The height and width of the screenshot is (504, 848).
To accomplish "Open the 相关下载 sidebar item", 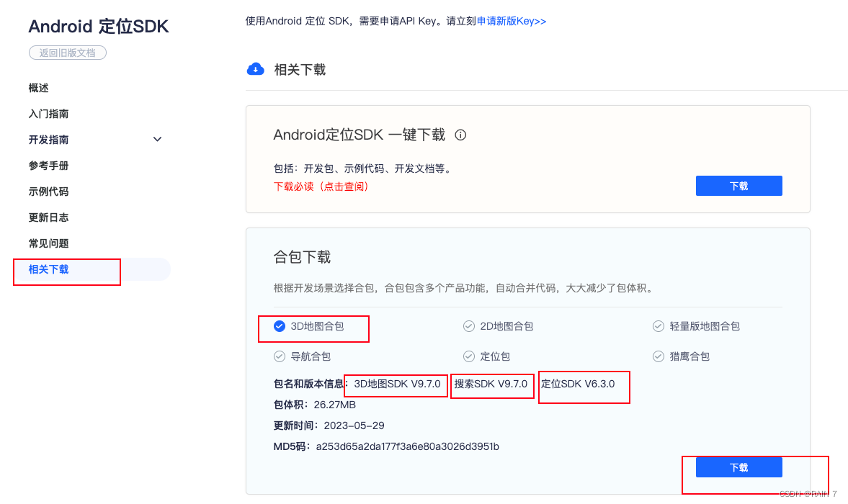I will point(49,269).
